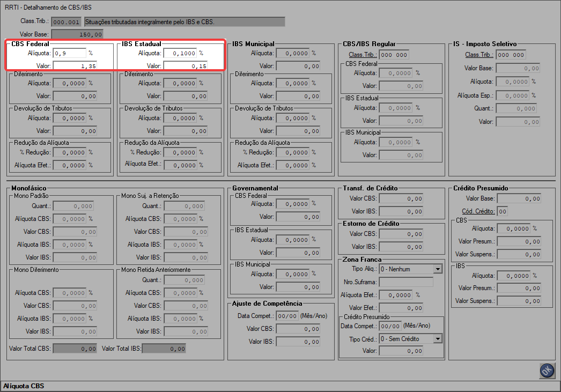Click the Cód. Crédito field showing 00

(503, 211)
